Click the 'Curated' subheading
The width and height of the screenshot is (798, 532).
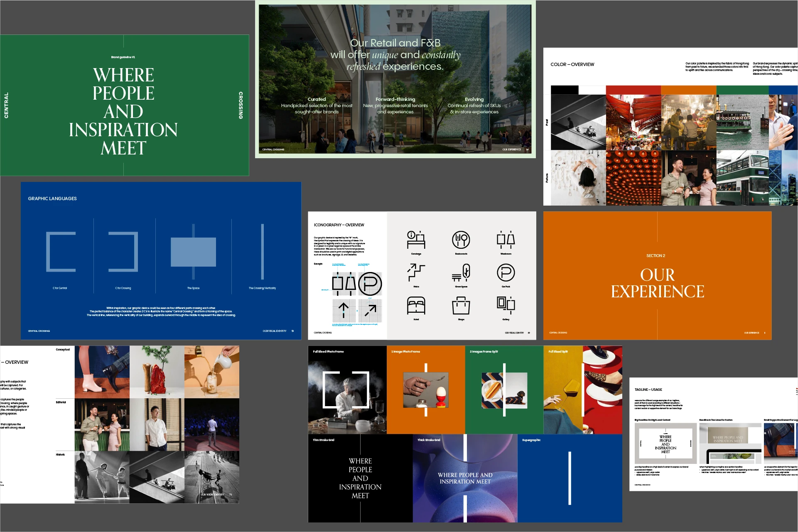coord(317,99)
